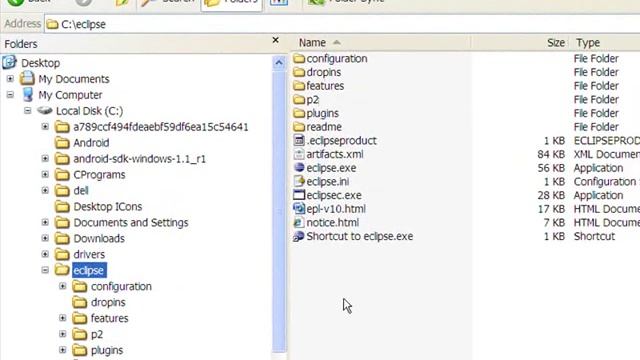Click the '84 KB' size cell

(551, 154)
